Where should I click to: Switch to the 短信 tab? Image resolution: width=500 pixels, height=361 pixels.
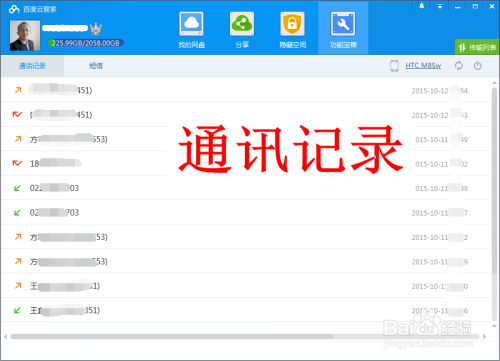[96, 66]
